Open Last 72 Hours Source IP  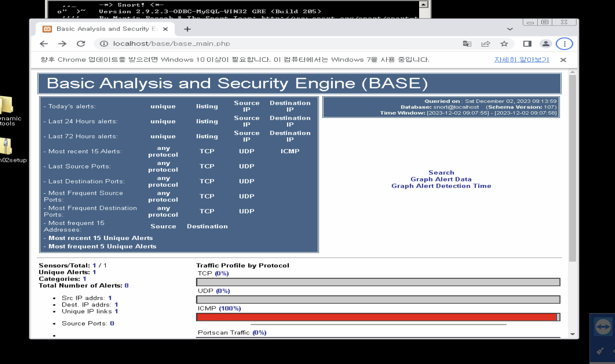tap(247, 136)
